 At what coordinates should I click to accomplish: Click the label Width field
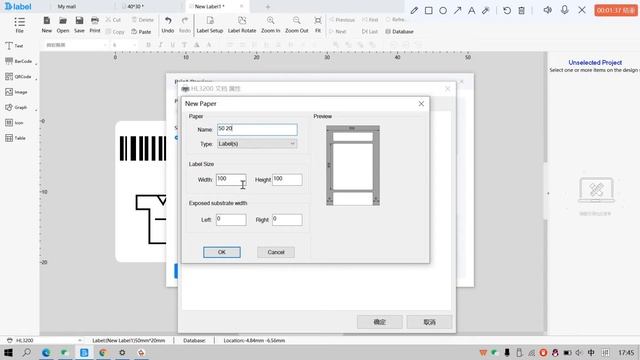point(231,180)
